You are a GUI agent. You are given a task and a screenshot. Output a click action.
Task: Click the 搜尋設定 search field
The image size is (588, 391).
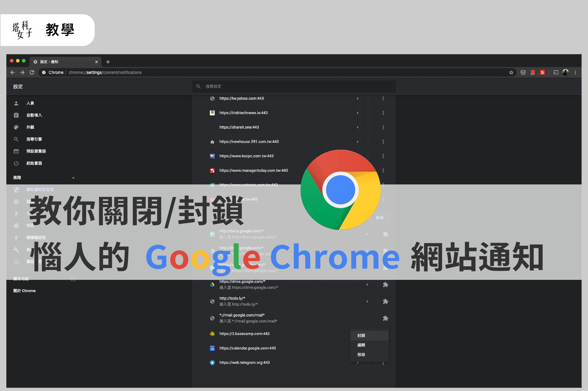(294, 86)
